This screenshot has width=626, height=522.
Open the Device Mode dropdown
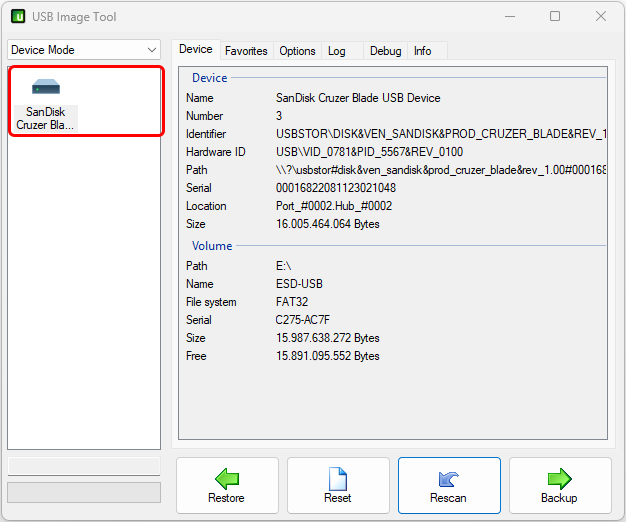84,50
